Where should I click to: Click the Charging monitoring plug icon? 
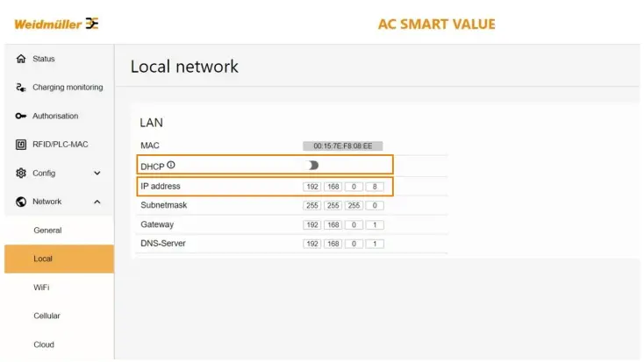[x=20, y=88]
